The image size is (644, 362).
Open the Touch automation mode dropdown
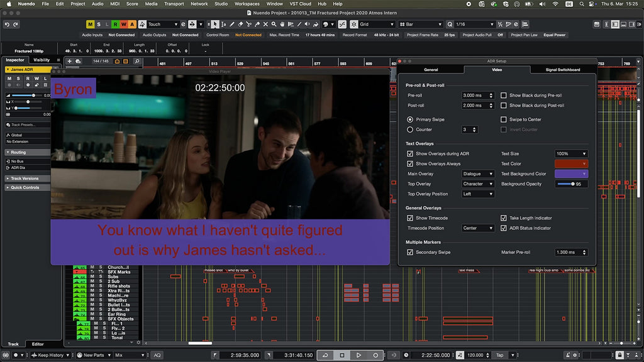point(163,25)
